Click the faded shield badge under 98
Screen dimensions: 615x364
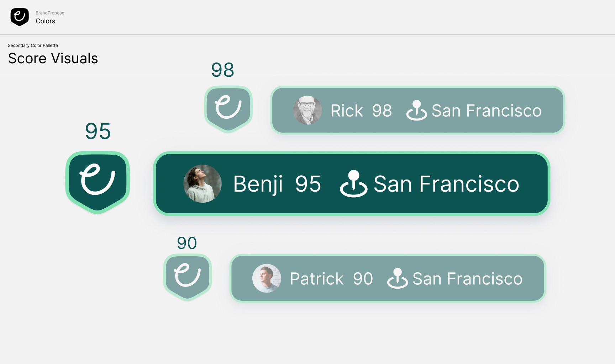pyautogui.click(x=228, y=109)
